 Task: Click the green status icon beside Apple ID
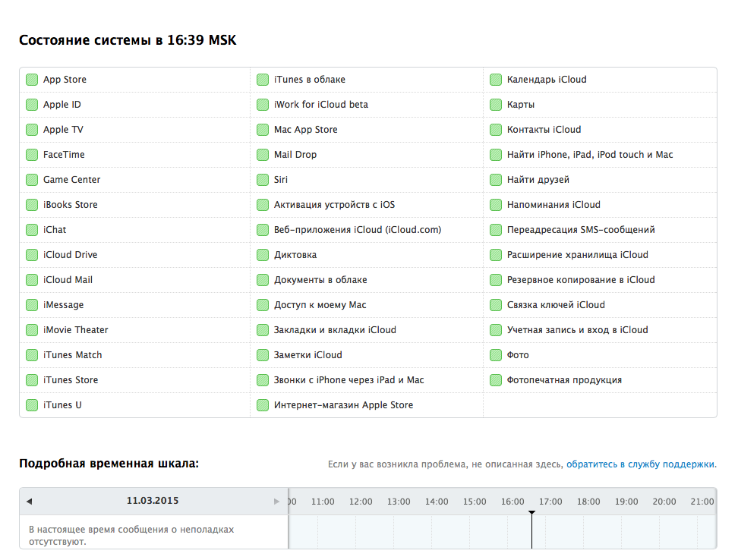click(32, 105)
